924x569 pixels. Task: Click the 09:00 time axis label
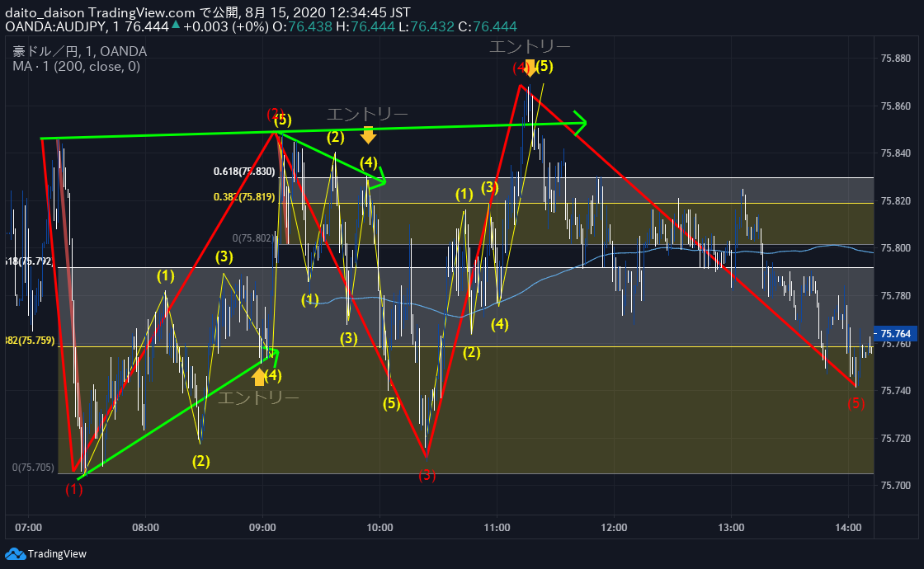263,527
